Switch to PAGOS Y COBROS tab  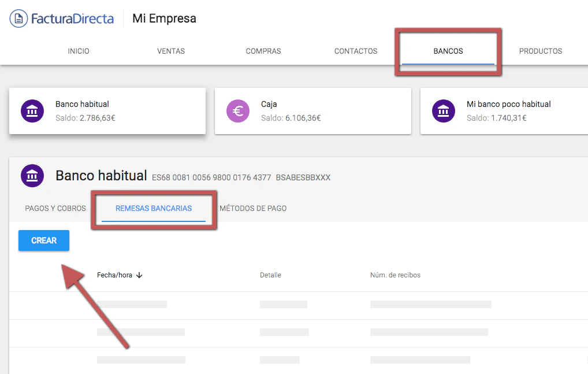click(55, 208)
